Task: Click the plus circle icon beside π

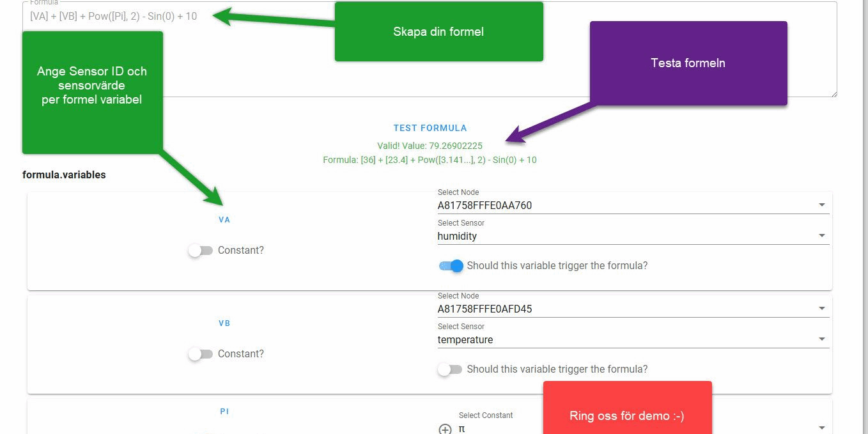Action: coord(445,429)
